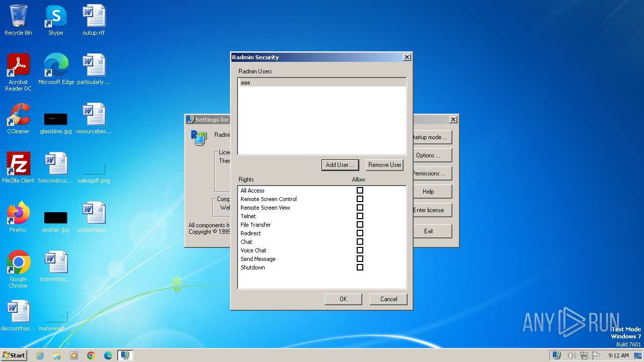
Task: Open the CCleaner desktop shortcut
Action: [x=18, y=119]
